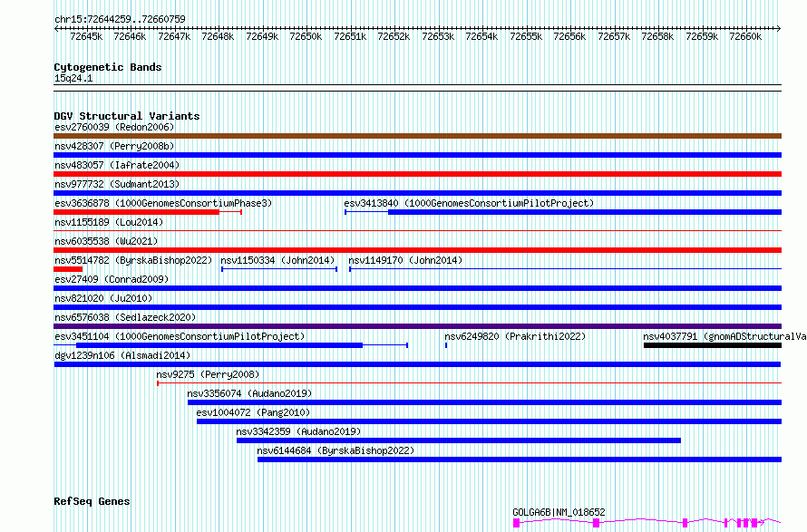This screenshot has height=532, width=807.
Task: Click the Cytogenetic Bands track title
Action: pos(108,67)
